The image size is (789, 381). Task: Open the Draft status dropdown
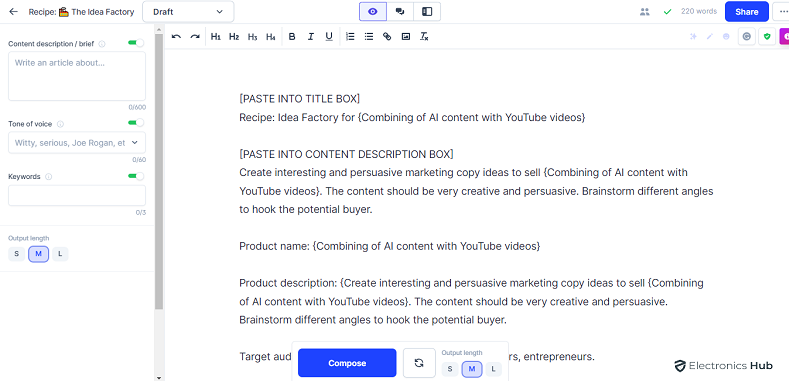tap(188, 12)
